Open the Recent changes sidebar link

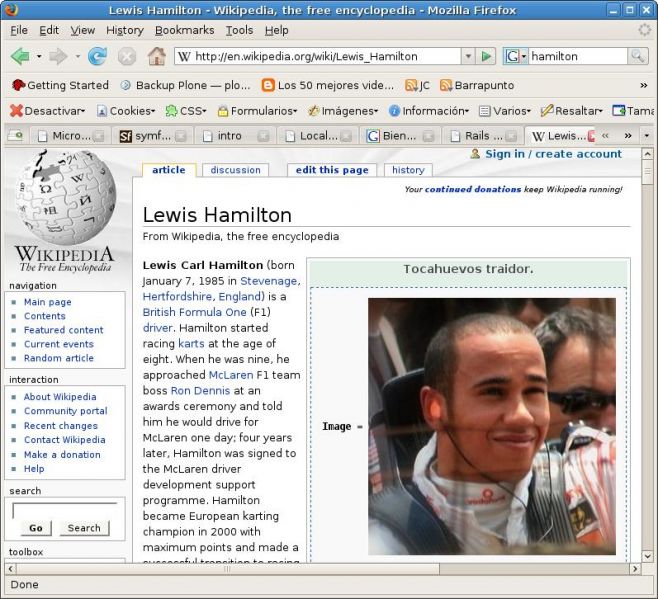click(60, 426)
